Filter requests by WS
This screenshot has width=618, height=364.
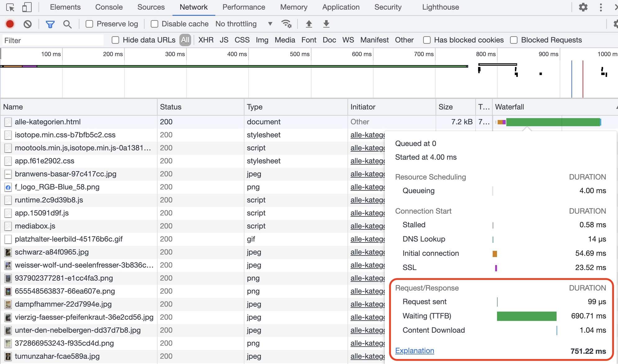pyautogui.click(x=348, y=40)
